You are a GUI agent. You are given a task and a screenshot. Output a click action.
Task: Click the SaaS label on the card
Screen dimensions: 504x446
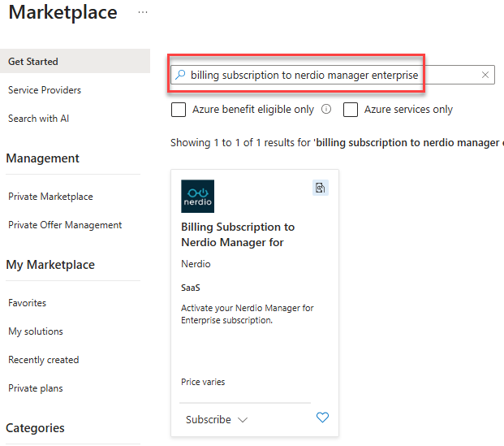point(190,288)
